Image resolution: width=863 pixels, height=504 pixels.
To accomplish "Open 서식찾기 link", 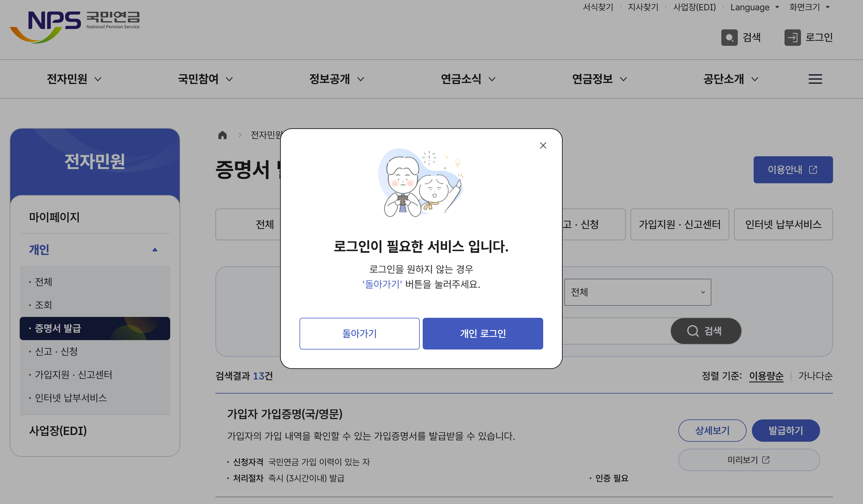I will pyautogui.click(x=598, y=7).
